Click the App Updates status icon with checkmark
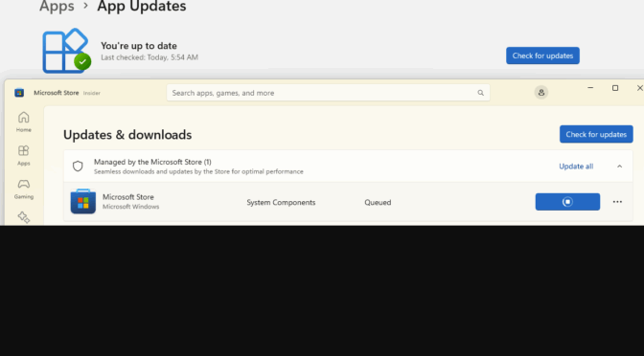 pos(66,51)
